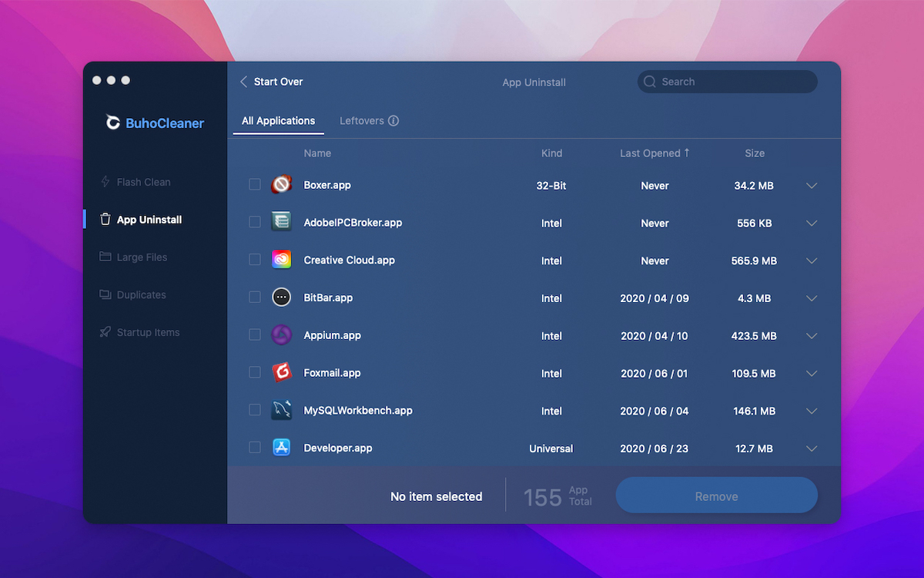Click the Appium app icon
Image resolution: width=924 pixels, height=578 pixels.
click(281, 335)
